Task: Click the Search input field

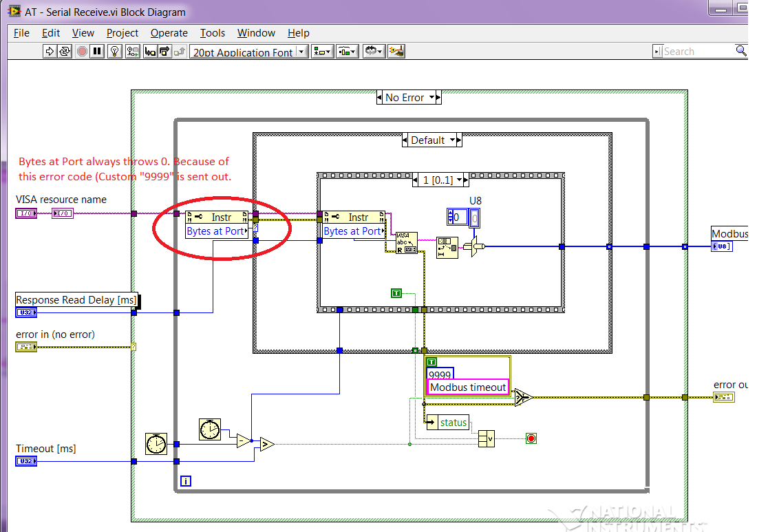Action: pos(697,52)
